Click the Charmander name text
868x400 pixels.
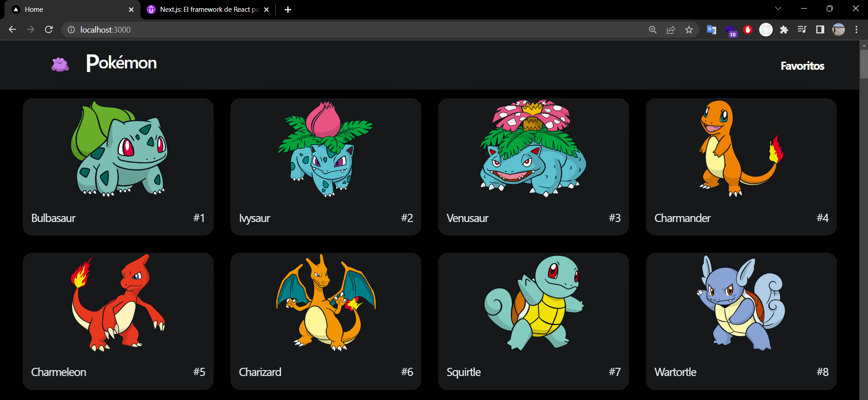pos(682,218)
